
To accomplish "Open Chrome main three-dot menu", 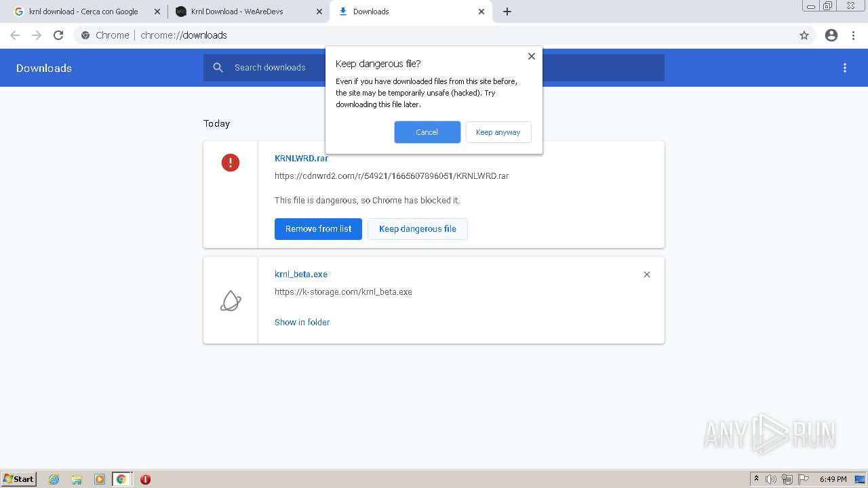I will [854, 35].
